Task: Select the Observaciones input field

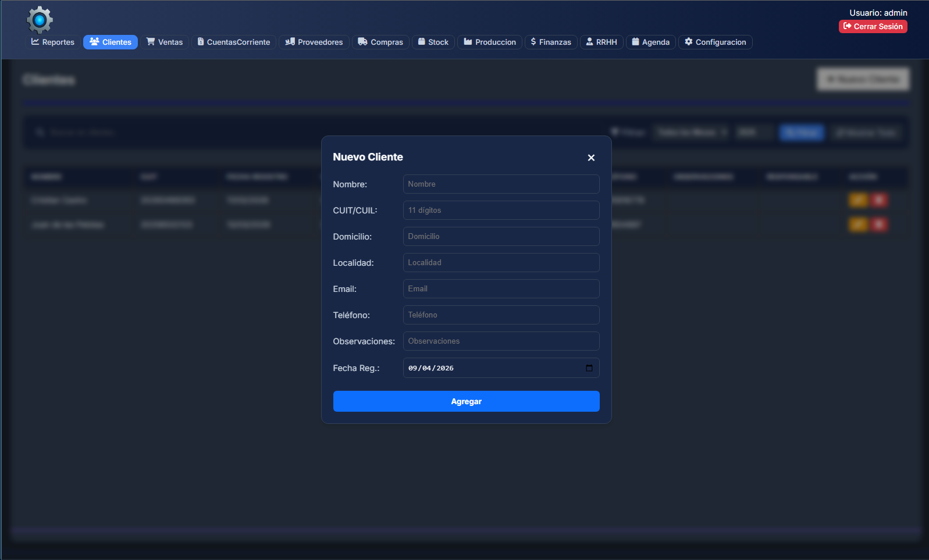Action: pos(501,341)
